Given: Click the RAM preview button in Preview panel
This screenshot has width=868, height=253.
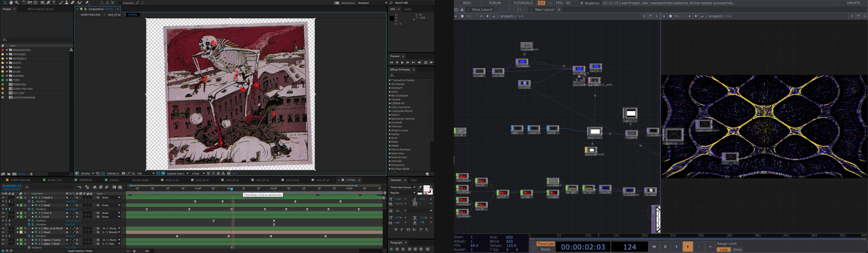Looking at the screenshot, I should [x=431, y=62].
